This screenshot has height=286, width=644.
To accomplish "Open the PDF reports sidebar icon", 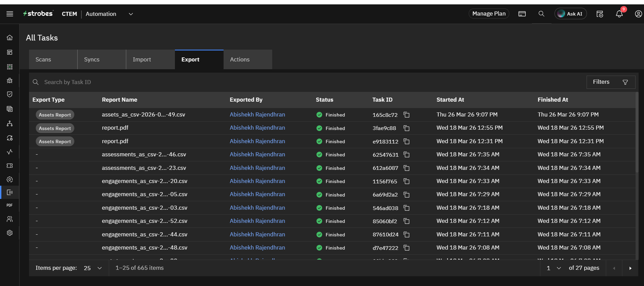I will pos(10,205).
